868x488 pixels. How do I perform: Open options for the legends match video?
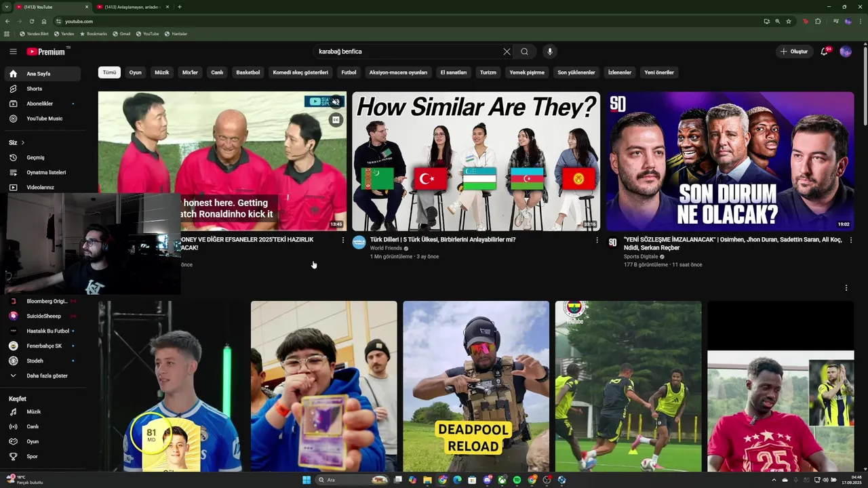click(342, 240)
